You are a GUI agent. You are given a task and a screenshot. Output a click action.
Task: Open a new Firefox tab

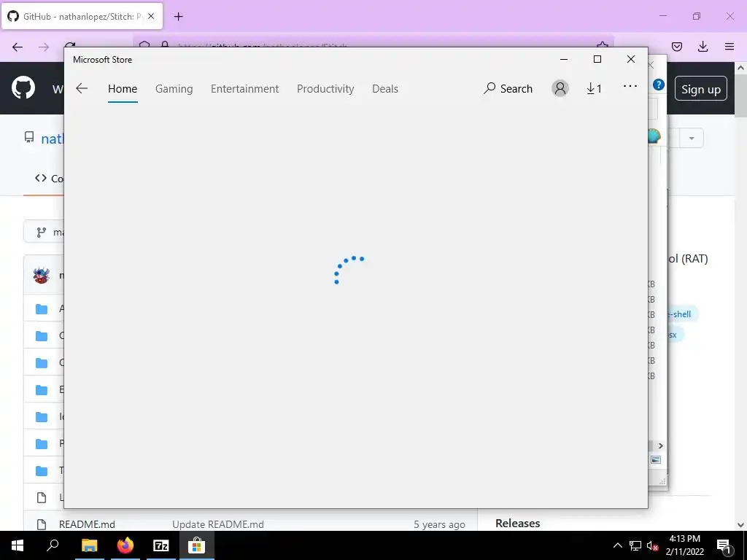(x=178, y=17)
